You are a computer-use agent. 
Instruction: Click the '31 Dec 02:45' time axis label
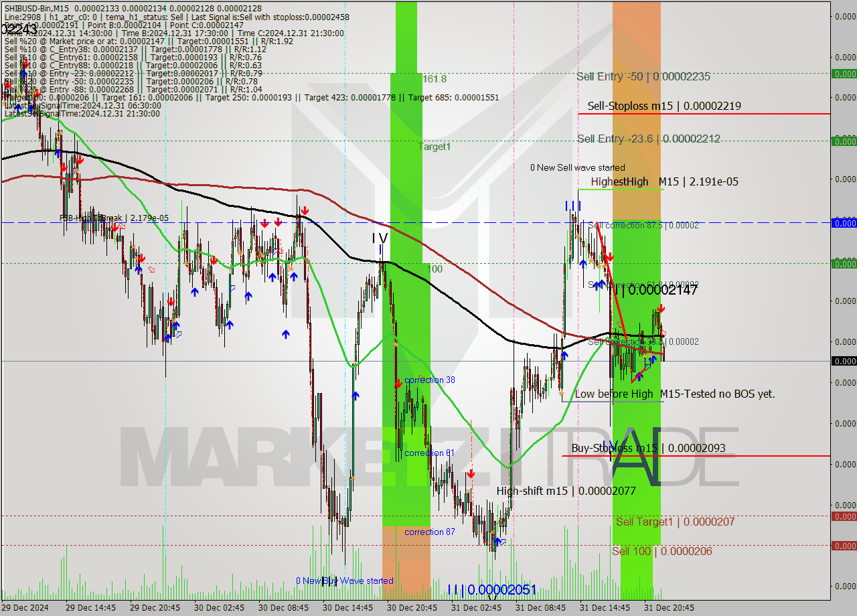(476, 608)
